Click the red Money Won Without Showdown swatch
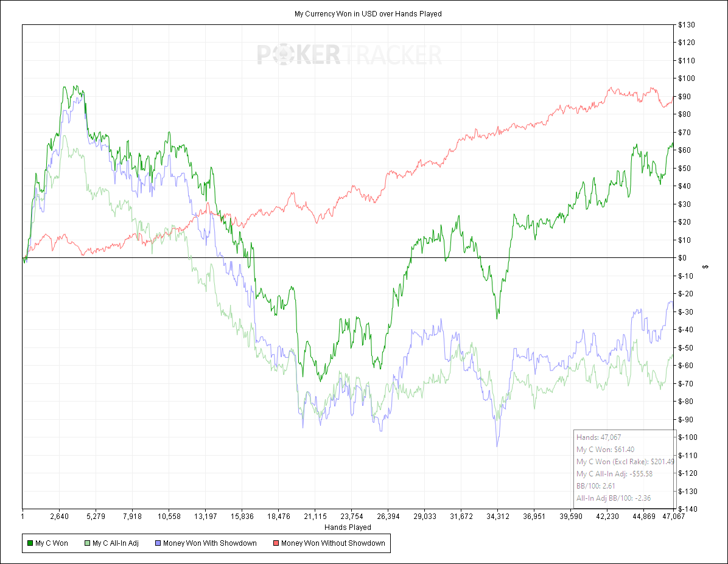Viewport: 728px width, 564px height. (276, 543)
